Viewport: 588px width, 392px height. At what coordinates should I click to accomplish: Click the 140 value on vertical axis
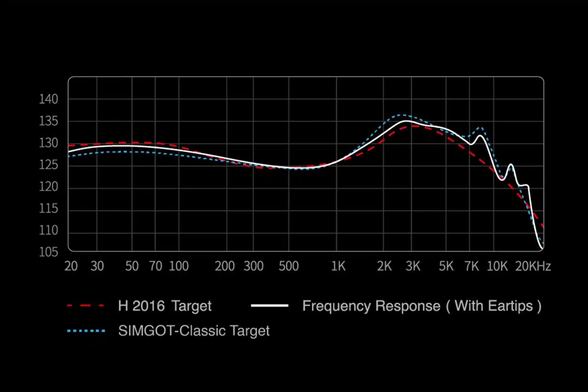(49, 99)
